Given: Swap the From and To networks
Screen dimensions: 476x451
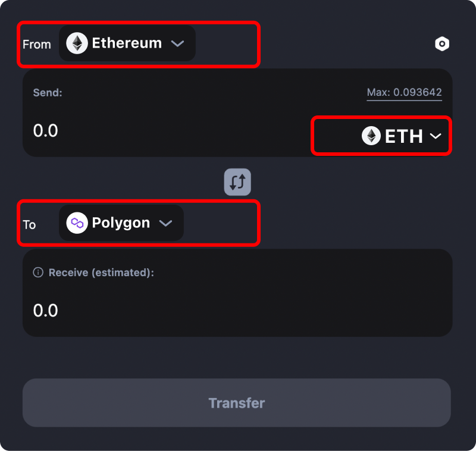Looking at the screenshot, I should [237, 182].
